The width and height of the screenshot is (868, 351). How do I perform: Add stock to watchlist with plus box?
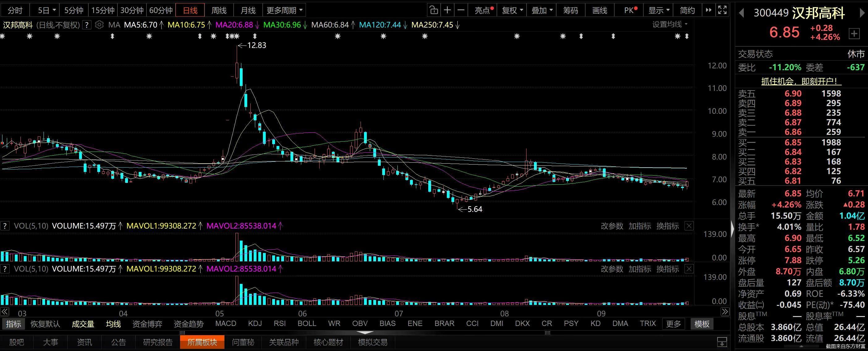click(x=854, y=34)
